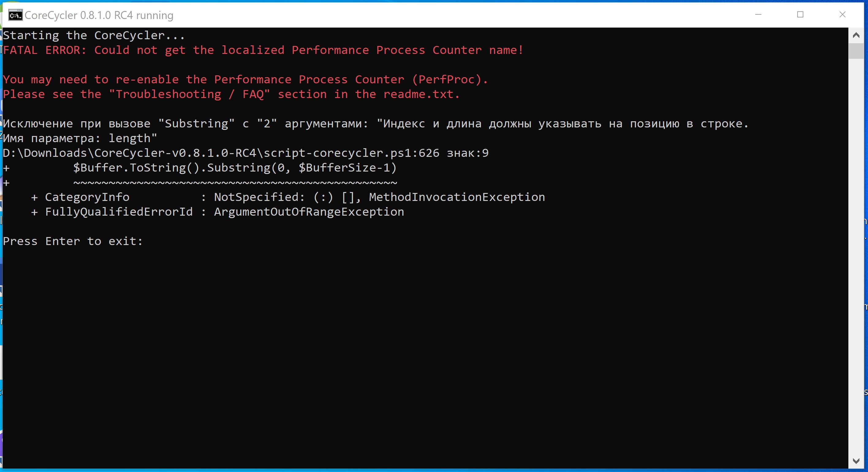Focus the 'Press Enter to exit:' prompt
Viewport: 868px width, 472px height.
(x=73, y=241)
